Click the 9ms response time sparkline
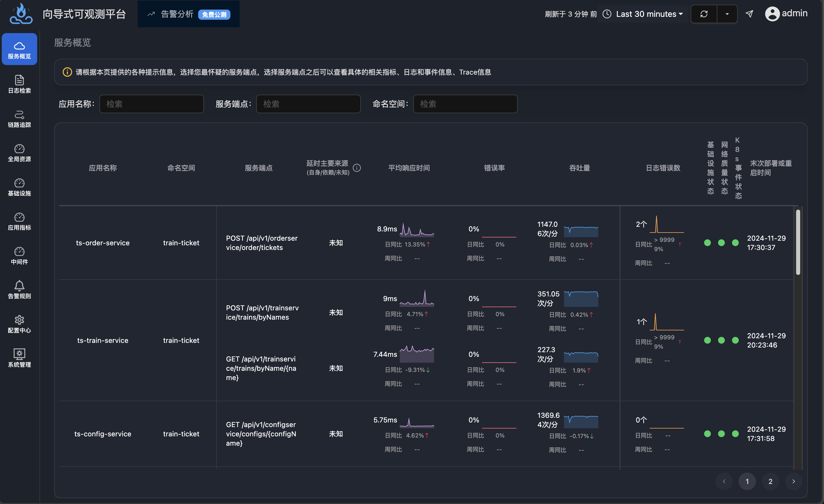 (x=417, y=298)
